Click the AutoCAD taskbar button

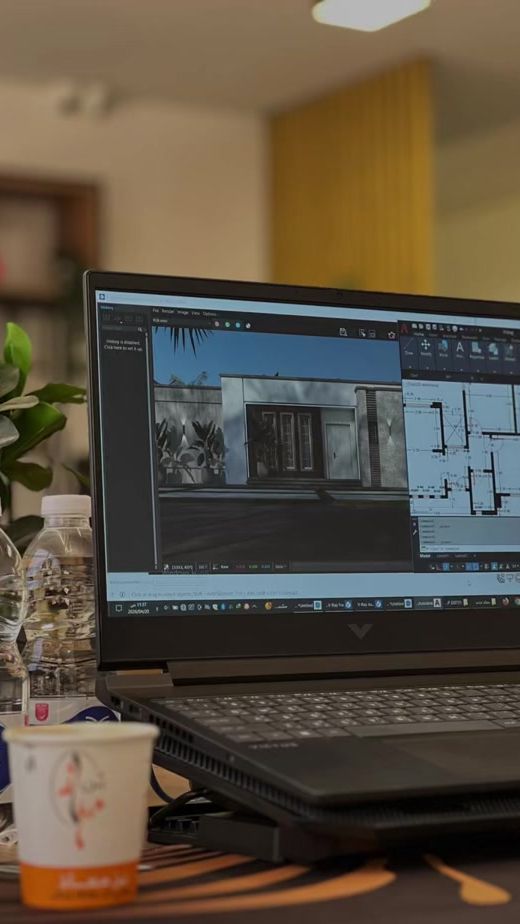point(429,603)
